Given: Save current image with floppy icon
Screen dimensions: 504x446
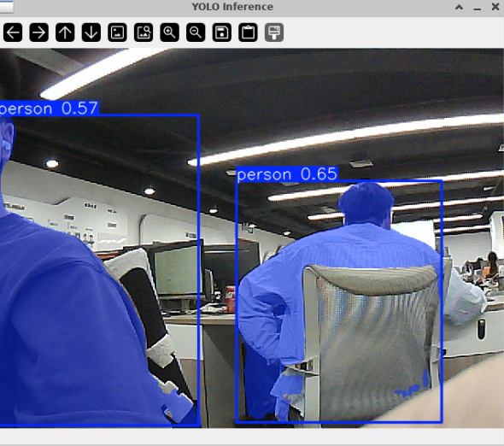Looking at the screenshot, I should pyautogui.click(x=222, y=32).
